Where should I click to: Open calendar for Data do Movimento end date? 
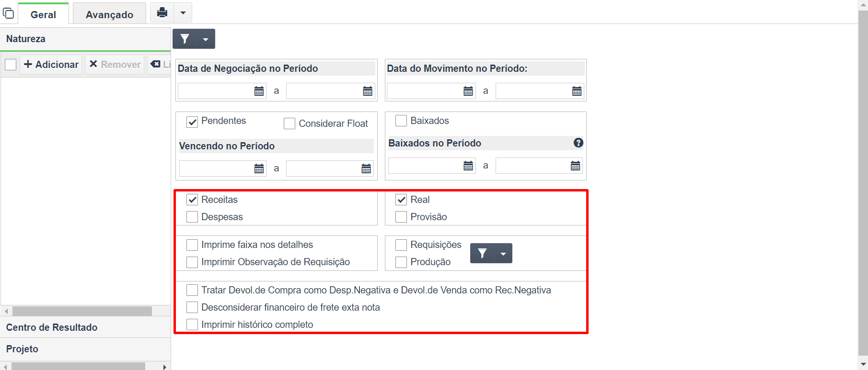point(577,91)
